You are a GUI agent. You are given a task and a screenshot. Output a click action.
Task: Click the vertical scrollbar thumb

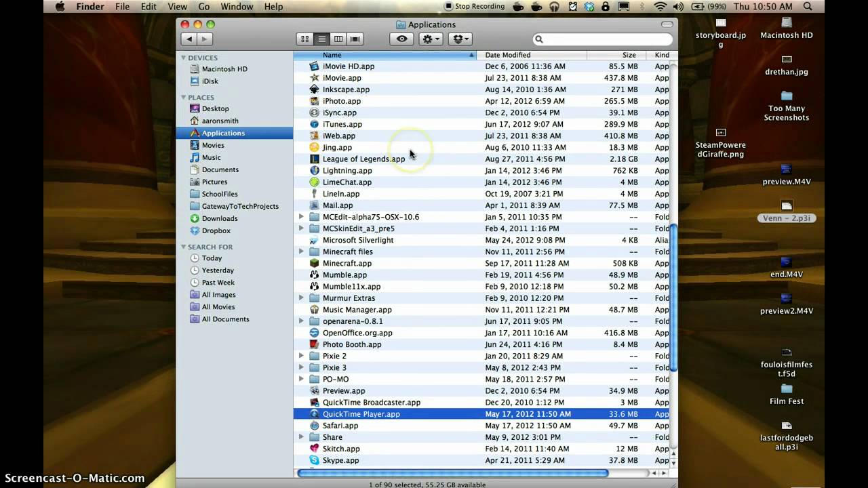pyautogui.click(x=674, y=298)
